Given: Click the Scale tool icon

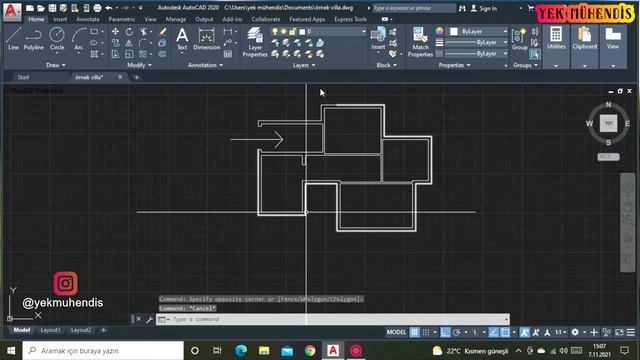Looking at the screenshot, I should coord(129,54).
